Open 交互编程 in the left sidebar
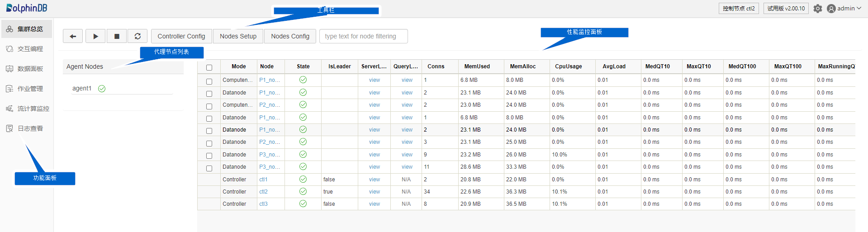This screenshot has height=232, width=868. (x=30, y=49)
